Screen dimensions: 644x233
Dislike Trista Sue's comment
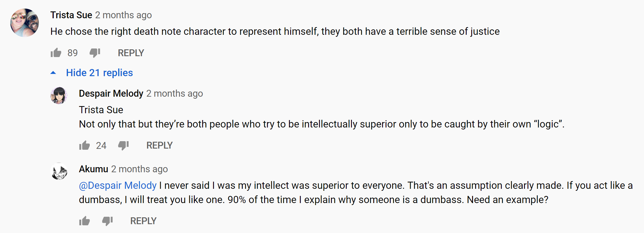95,53
